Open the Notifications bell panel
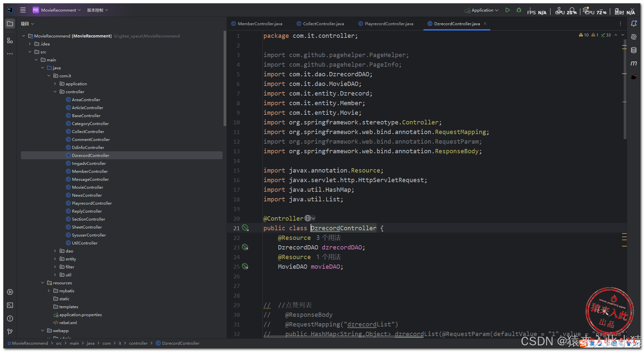The width and height of the screenshot is (644, 352). 634,24
